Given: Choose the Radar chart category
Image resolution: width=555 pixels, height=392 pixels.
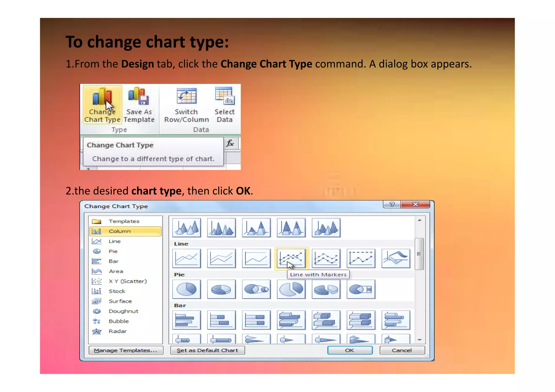Looking at the screenshot, I should [x=125, y=331].
